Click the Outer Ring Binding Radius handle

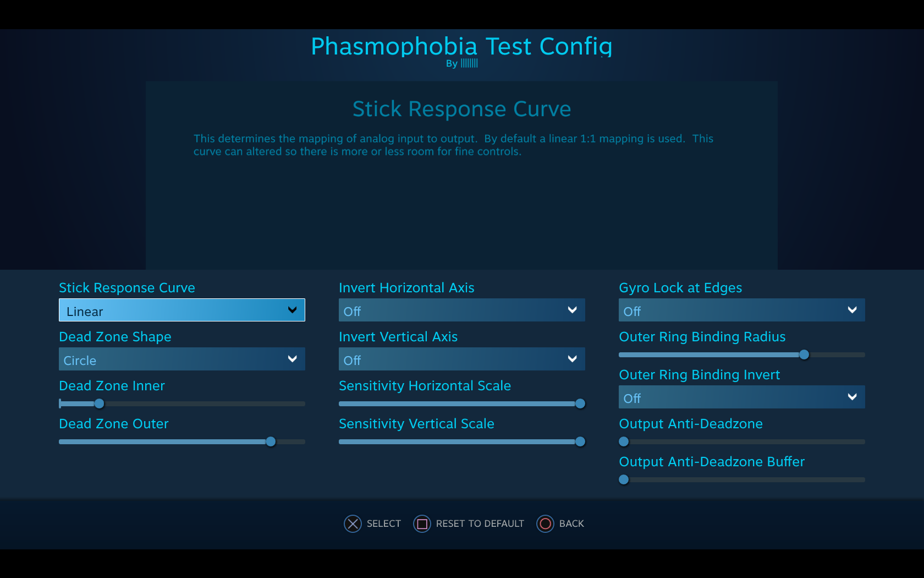point(804,355)
